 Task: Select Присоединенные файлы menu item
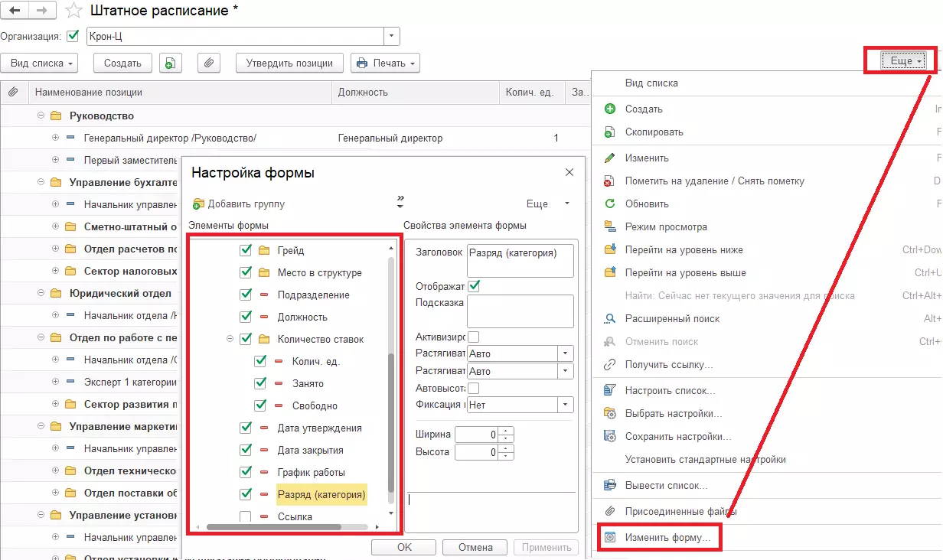pyautogui.click(x=680, y=511)
